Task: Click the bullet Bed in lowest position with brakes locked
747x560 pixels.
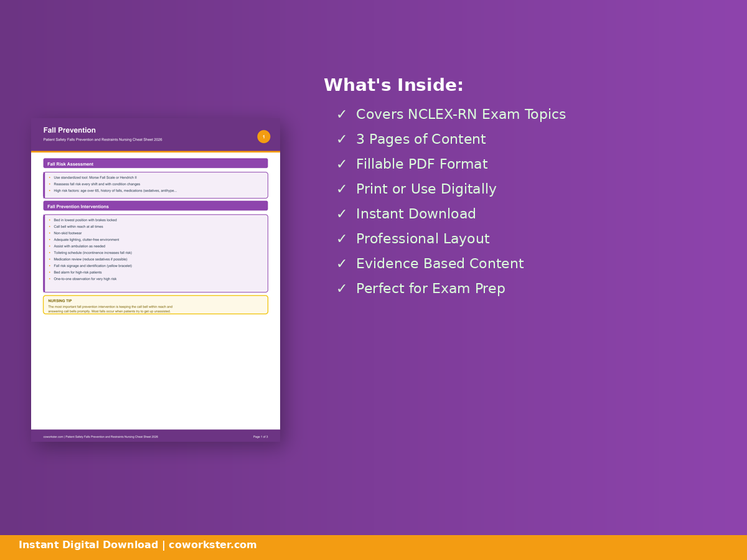Action: [x=85, y=220]
